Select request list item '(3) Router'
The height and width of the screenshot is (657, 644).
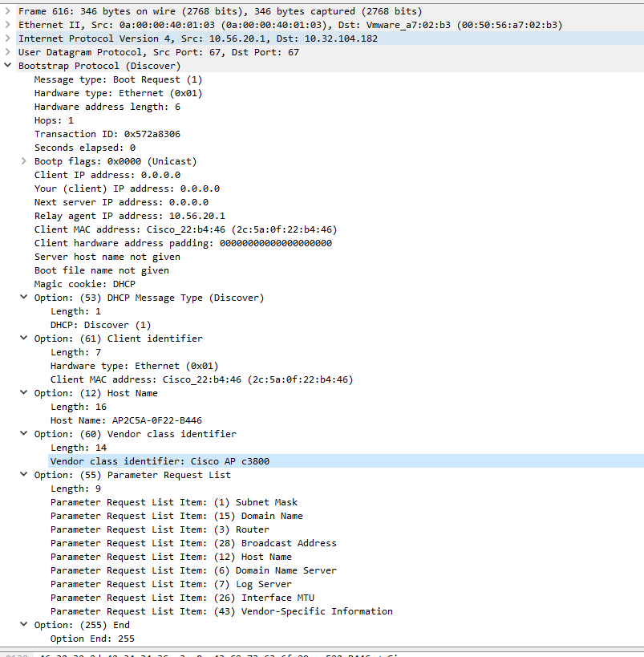pyautogui.click(x=160, y=529)
